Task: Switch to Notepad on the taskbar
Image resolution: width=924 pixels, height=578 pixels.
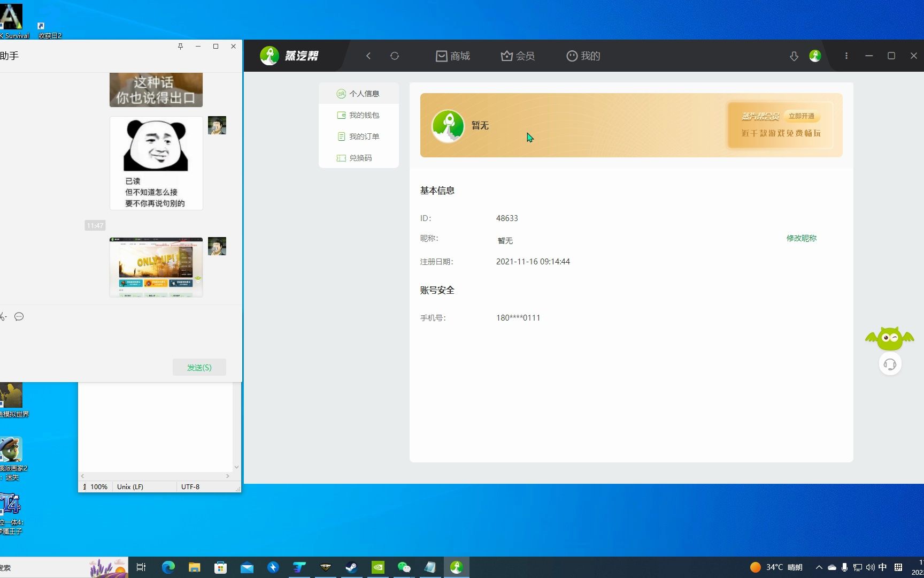Action: coord(430,567)
